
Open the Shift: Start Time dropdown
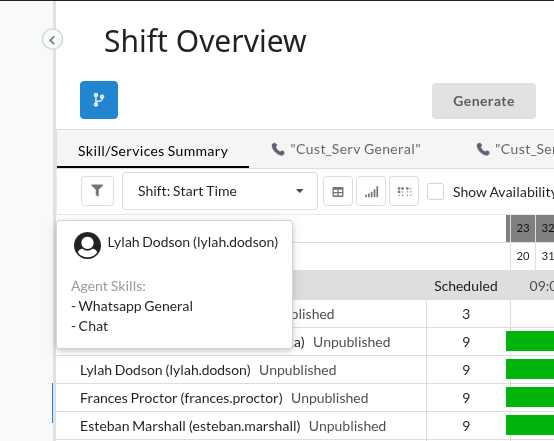220,191
